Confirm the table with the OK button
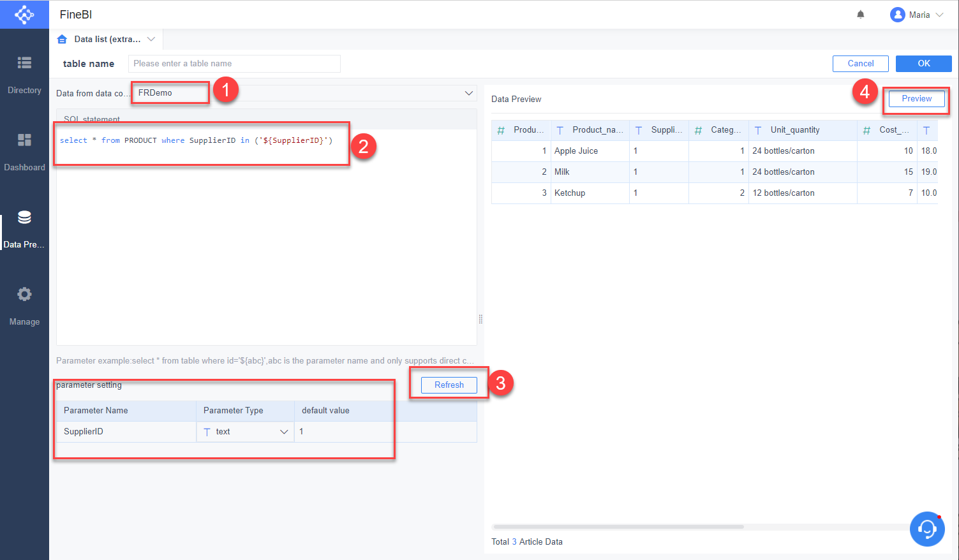 tap(923, 63)
